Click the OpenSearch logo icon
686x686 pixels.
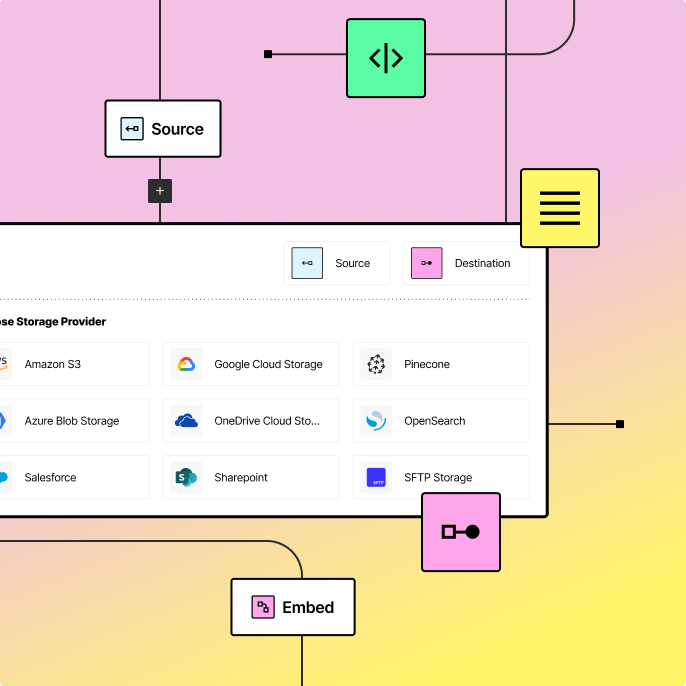point(376,421)
